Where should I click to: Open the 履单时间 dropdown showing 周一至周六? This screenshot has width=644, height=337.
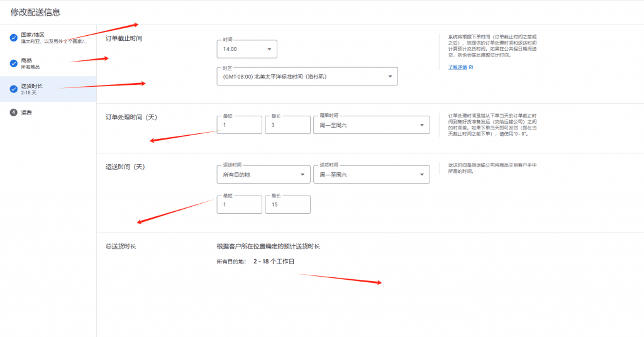[x=372, y=124]
